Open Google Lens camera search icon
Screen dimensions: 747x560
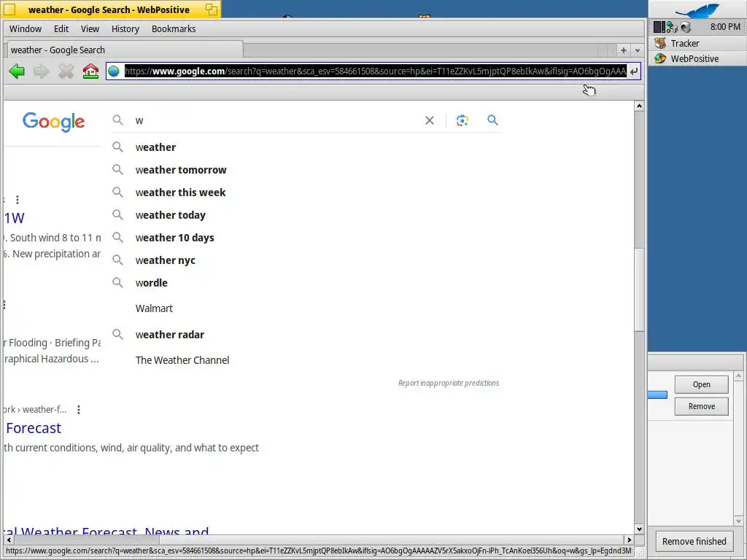point(462,120)
